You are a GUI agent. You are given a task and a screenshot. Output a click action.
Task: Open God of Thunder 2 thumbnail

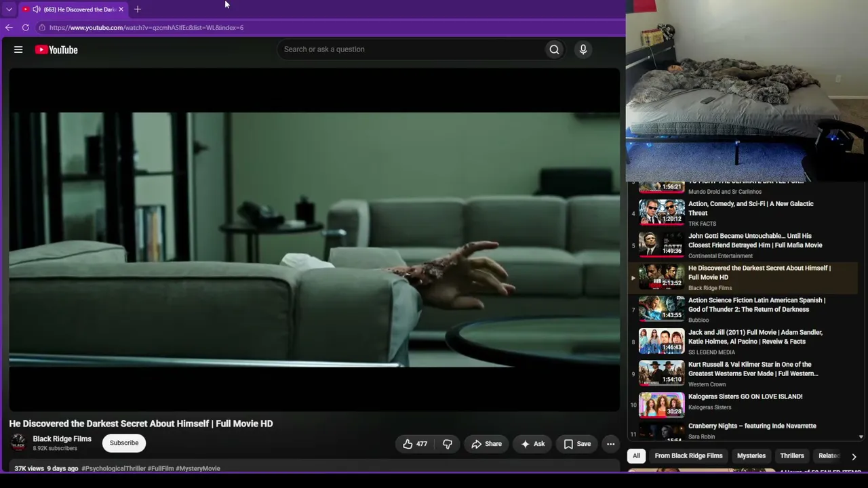661,308
